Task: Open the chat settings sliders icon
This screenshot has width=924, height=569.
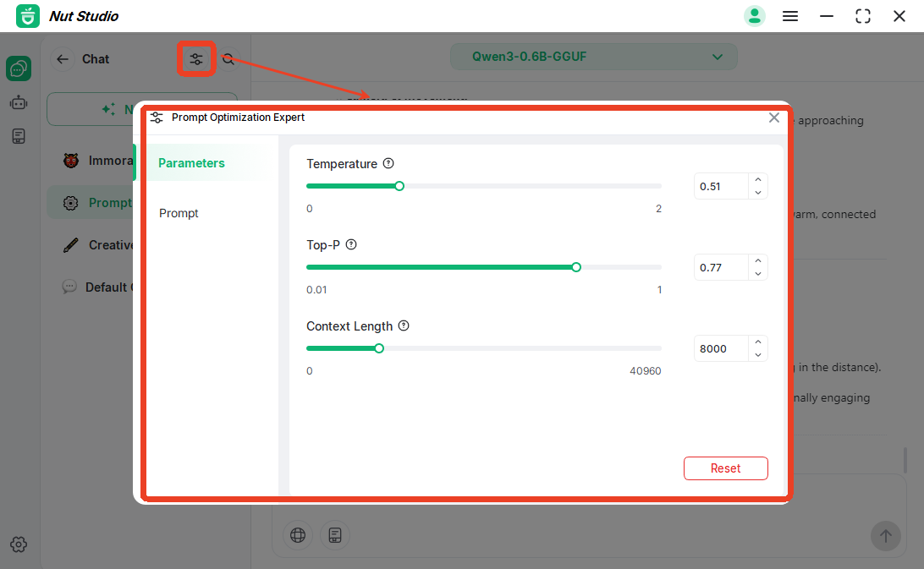Action: coord(196,59)
